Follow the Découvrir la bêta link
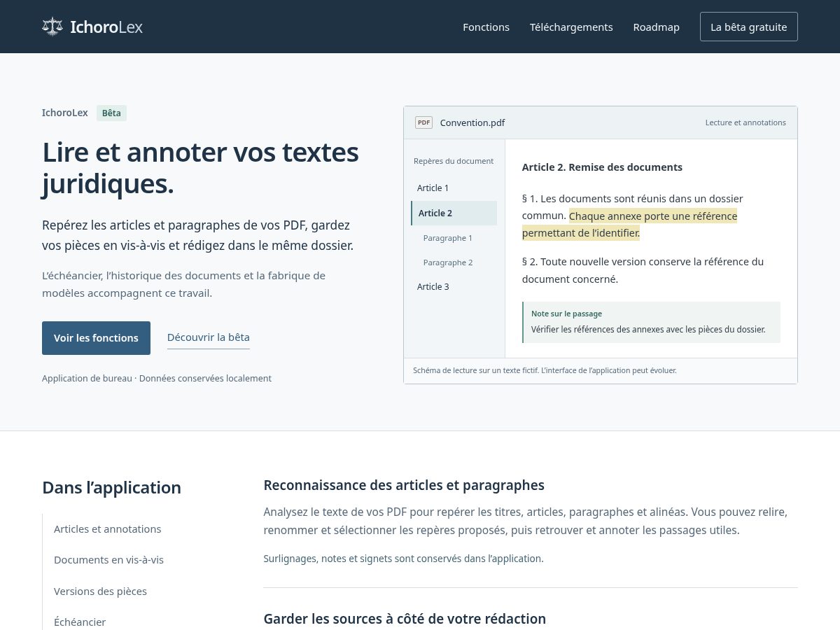This screenshot has width=840, height=630. click(x=209, y=337)
